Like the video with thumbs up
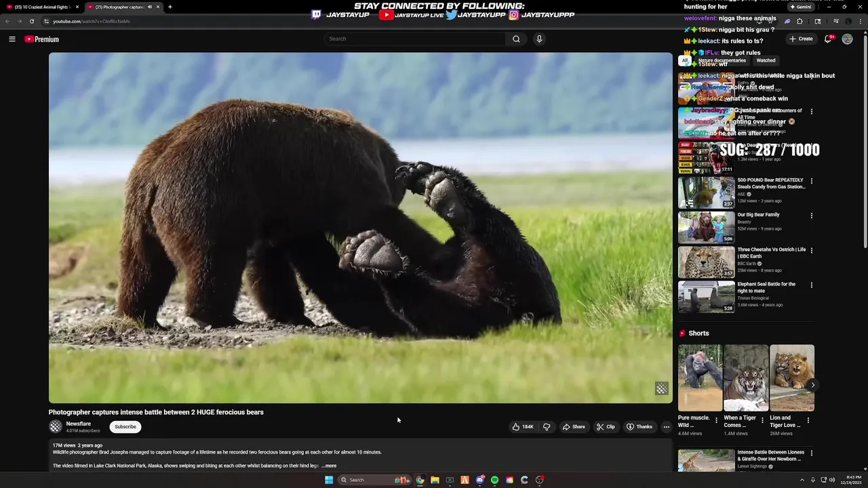Viewport: 868px width, 488px height. pyautogui.click(x=523, y=427)
